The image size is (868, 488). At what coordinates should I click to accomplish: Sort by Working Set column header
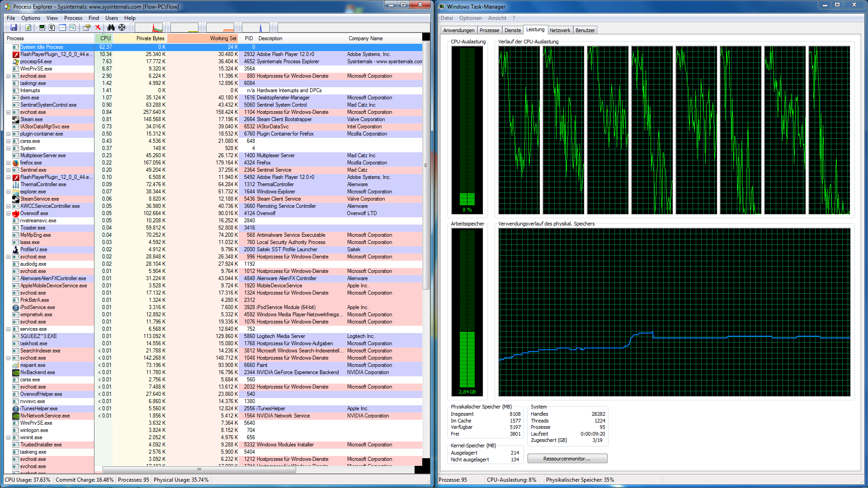203,38
